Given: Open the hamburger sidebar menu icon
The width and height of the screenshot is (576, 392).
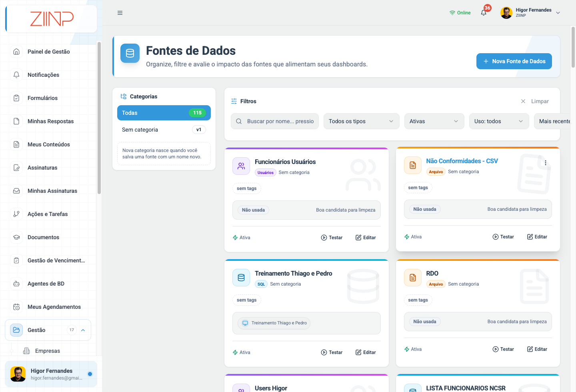Looking at the screenshot, I should click(120, 13).
